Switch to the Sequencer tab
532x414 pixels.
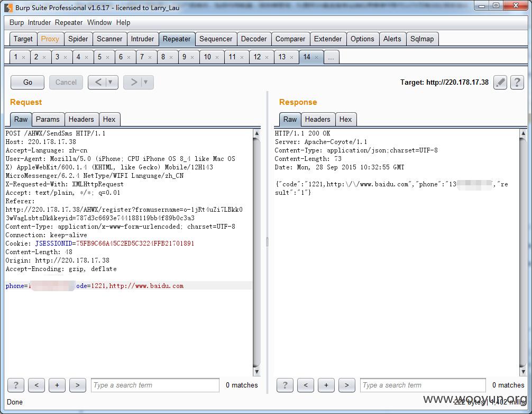coord(216,39)
